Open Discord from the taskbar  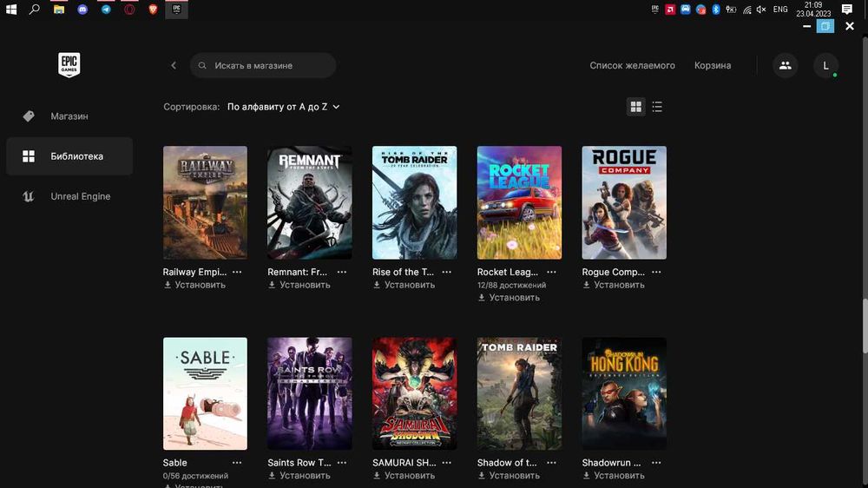82,9
